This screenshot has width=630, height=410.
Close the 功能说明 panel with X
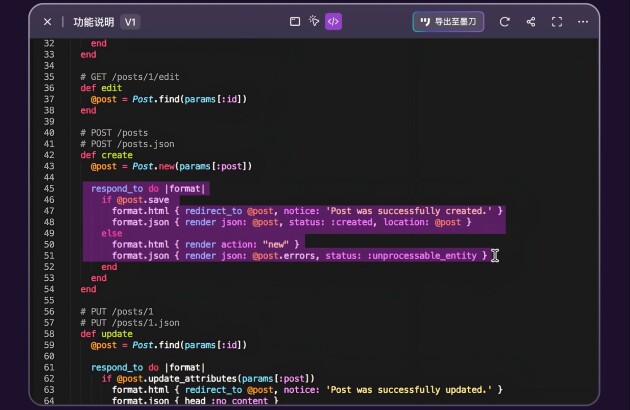[x=47, y=22]
